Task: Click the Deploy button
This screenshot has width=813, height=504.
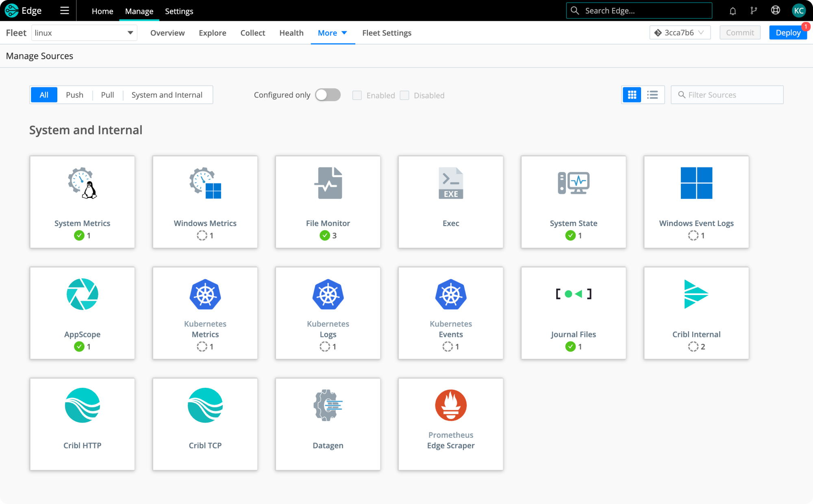Action: [x=788, y=33]
